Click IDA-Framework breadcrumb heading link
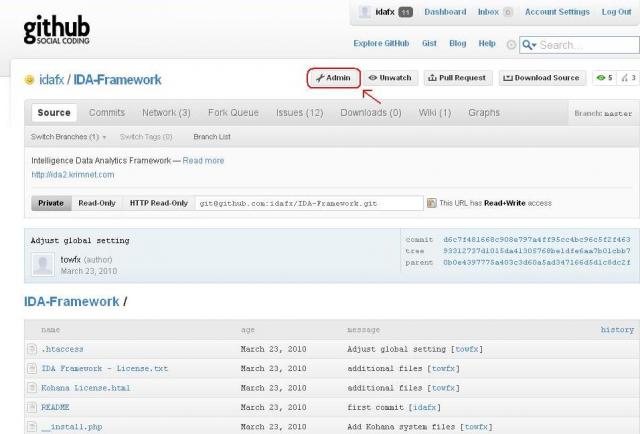This screenshot has width=640, height=434. click(x=71, y=302)
